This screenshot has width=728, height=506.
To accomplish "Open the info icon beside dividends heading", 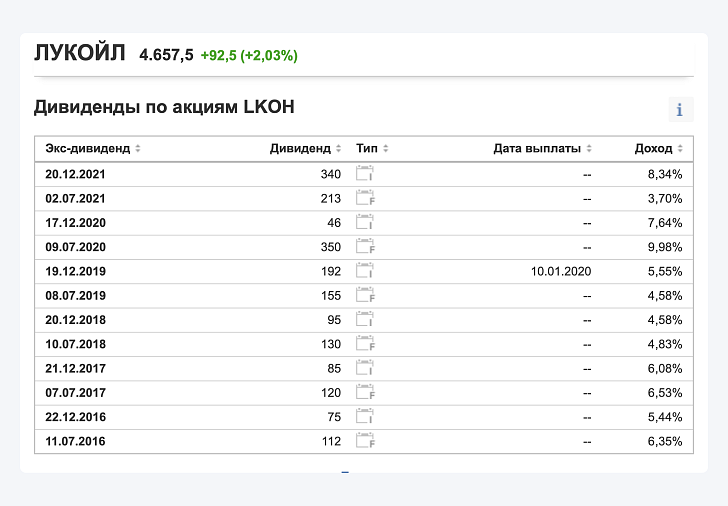I will (x=681, y=110).
